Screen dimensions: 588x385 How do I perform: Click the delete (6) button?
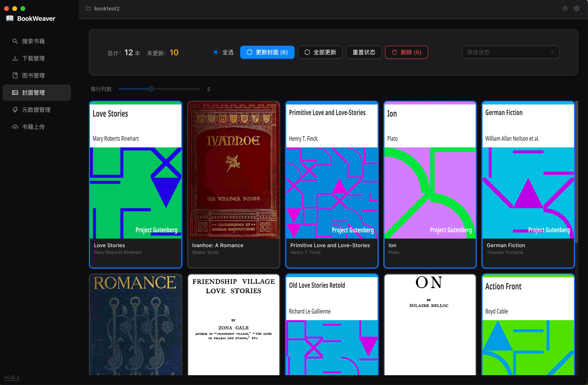click(x=406, y=52)
